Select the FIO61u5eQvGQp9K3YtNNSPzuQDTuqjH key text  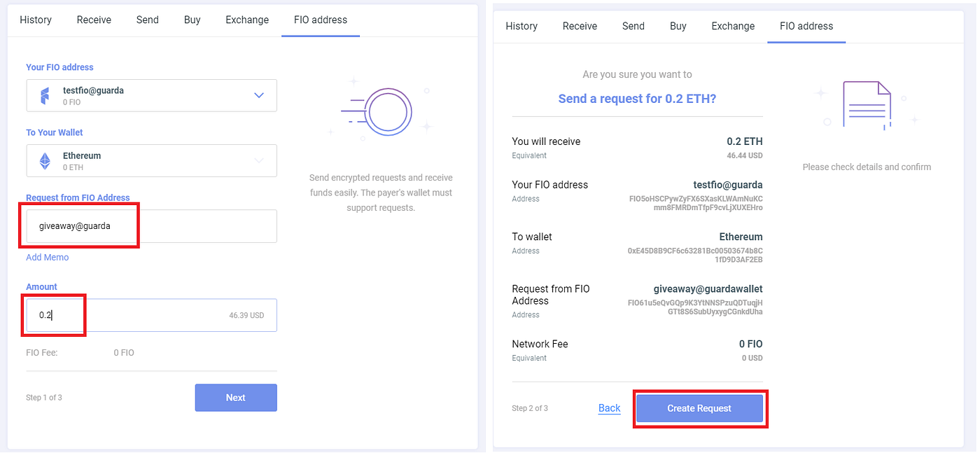[696, 302]
